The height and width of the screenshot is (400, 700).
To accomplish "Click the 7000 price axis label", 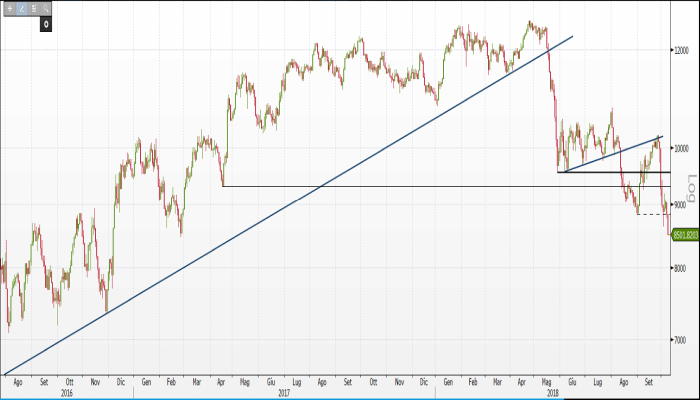I will 682,341.
